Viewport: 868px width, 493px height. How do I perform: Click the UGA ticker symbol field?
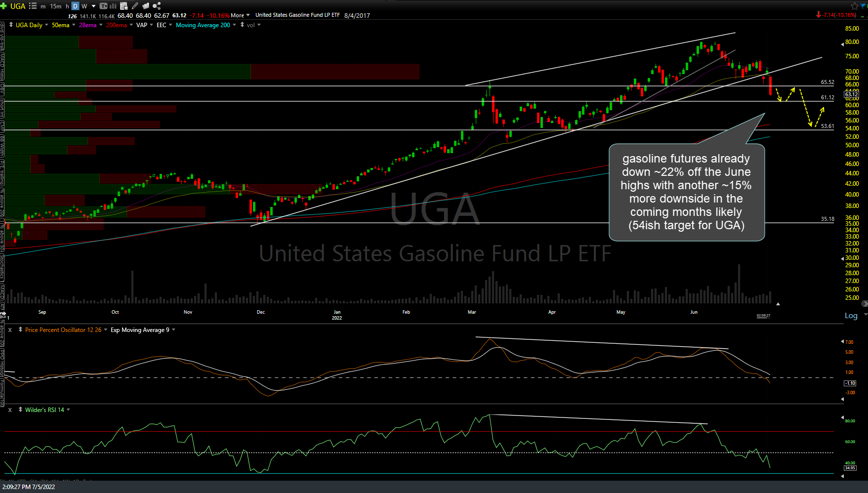(18, 6)
